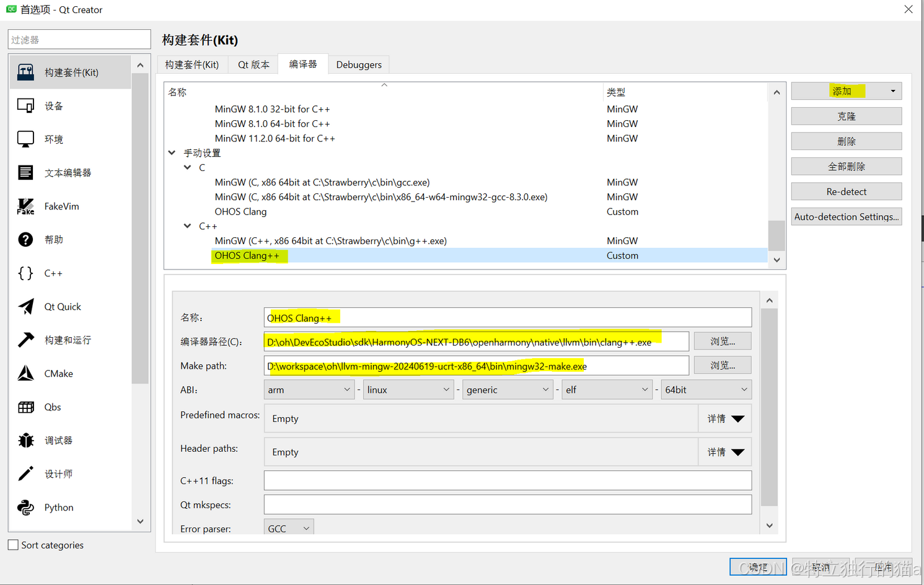Switch to the 构建套件(Kit) tab
The image size is (924, 585).
(x=192, y=64)
